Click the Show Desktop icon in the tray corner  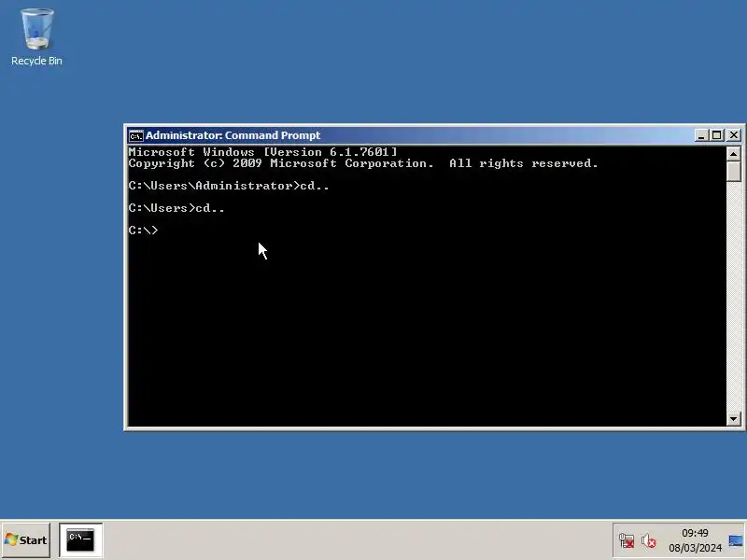[x=736, y=540]
